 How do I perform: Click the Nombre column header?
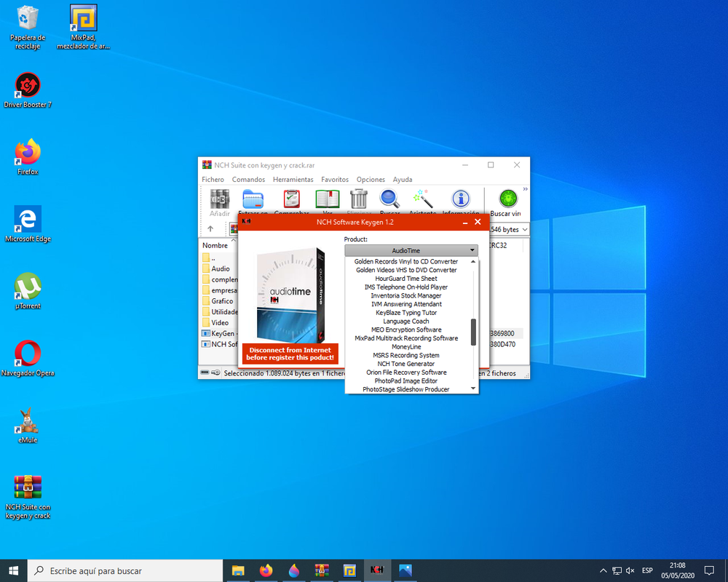(x=215, y=245)
